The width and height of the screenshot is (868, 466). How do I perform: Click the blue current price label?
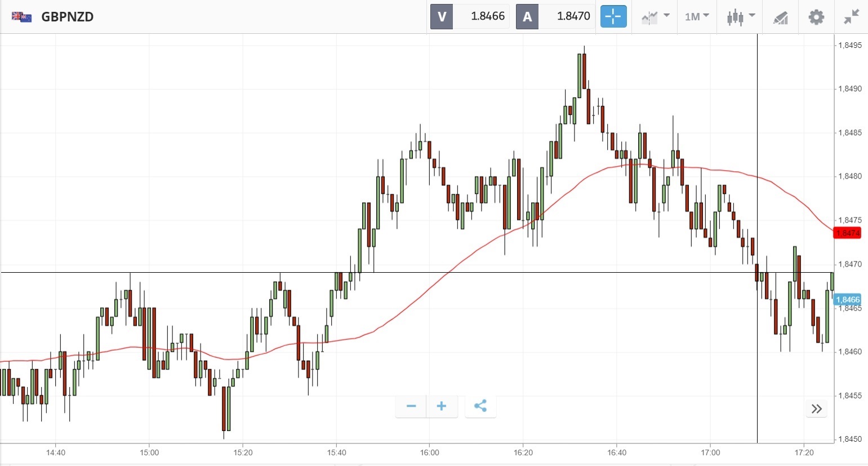pyautogui.click(x=847, y=300)
